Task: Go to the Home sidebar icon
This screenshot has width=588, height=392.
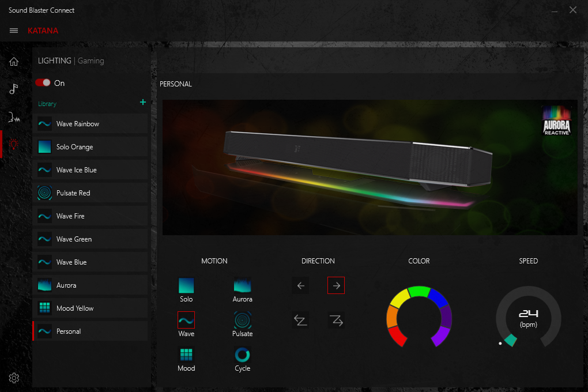Action: coord(14,62)
